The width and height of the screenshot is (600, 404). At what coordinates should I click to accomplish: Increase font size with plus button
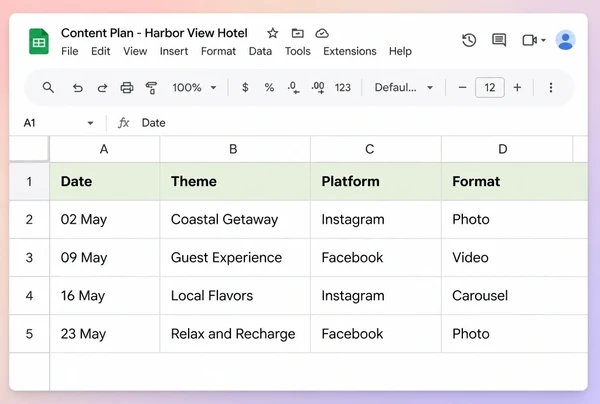[517, 88]
